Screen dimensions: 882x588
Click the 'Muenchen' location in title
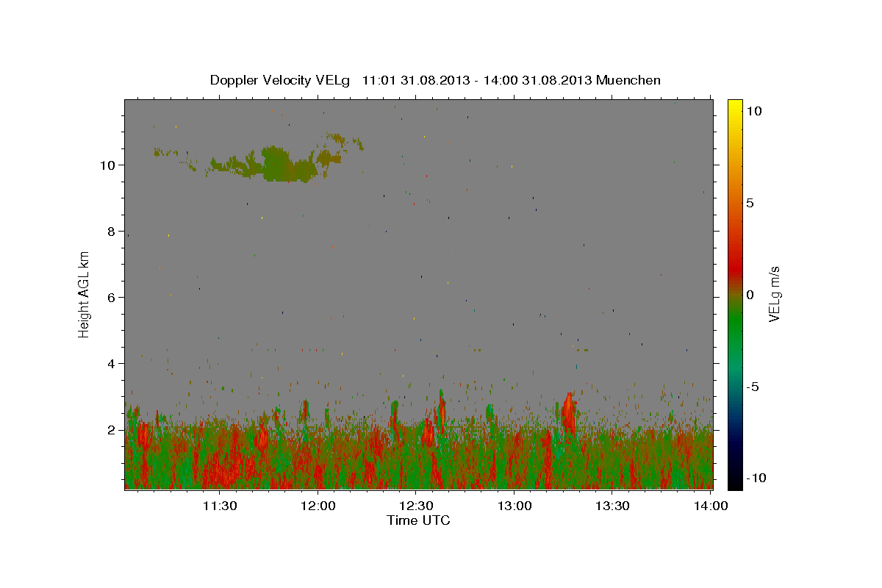[628, 80]
